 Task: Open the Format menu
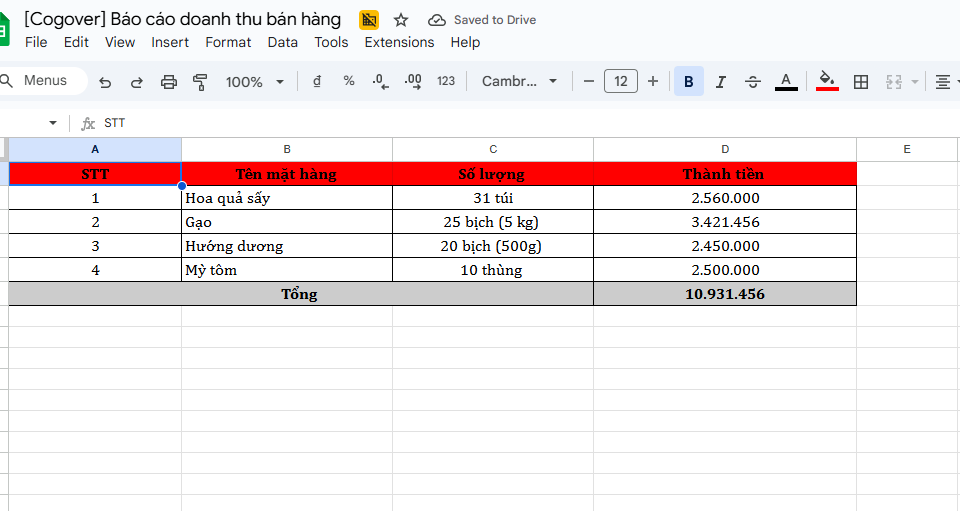pos(228,42)
